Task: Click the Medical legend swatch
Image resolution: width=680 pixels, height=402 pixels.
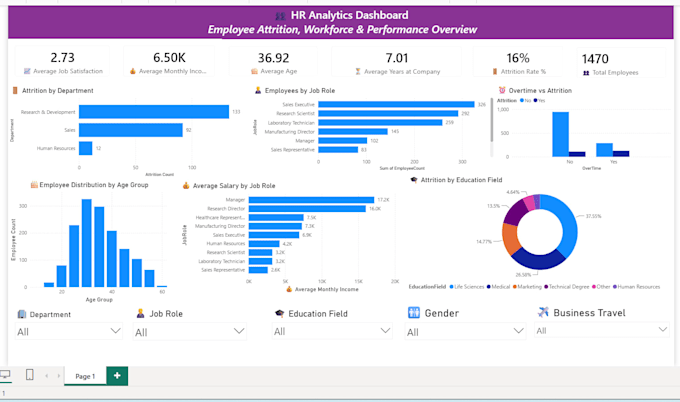Action: [488, 287]
